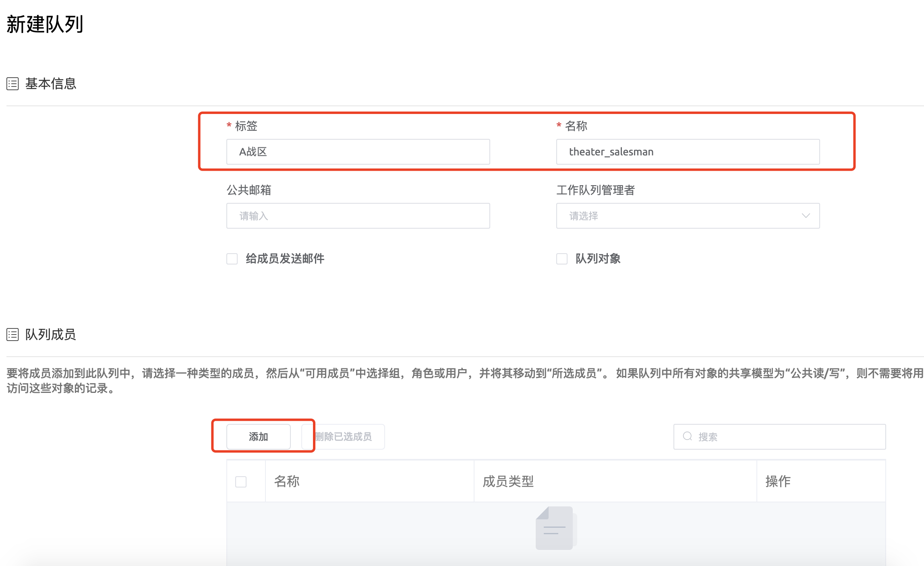Click the 名称 column header
Screen dimensions: 924x566
(x=287, y=481)
